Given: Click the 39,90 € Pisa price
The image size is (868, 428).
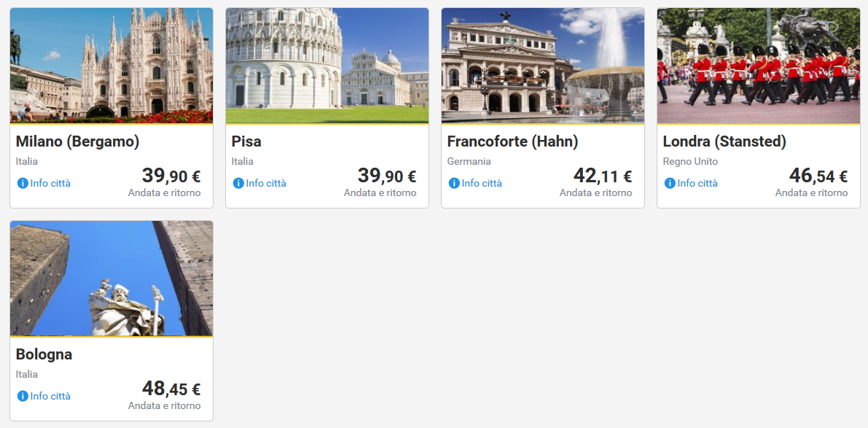Looking at the screenshot, I should (386, 176).
